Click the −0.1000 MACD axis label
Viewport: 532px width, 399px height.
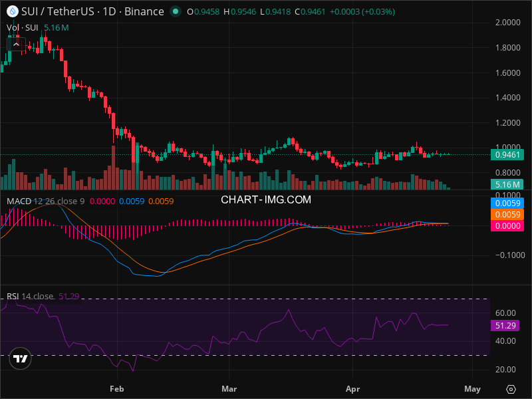click(510, 255)
